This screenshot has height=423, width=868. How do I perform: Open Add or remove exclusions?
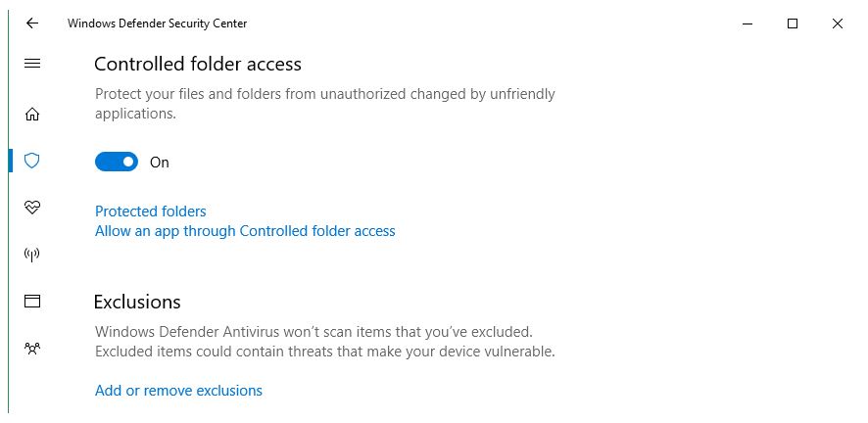[x=178, y=391]
